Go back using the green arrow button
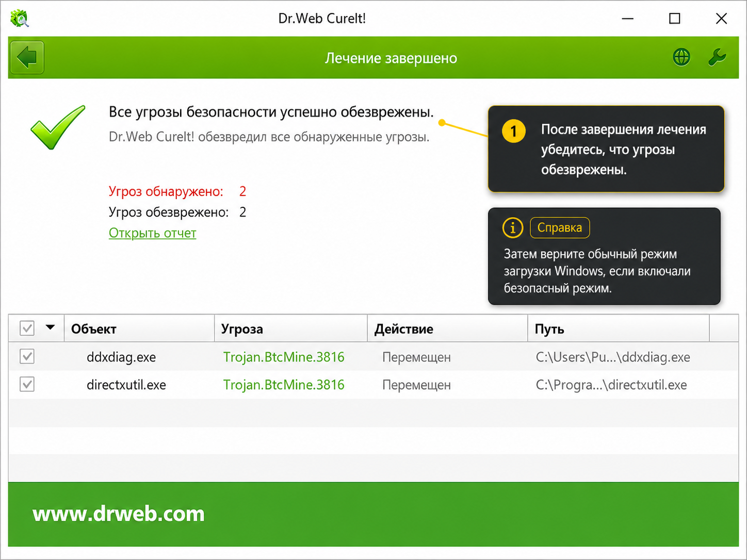Screen dimensions: 747x560 click(x=27, y=57)
